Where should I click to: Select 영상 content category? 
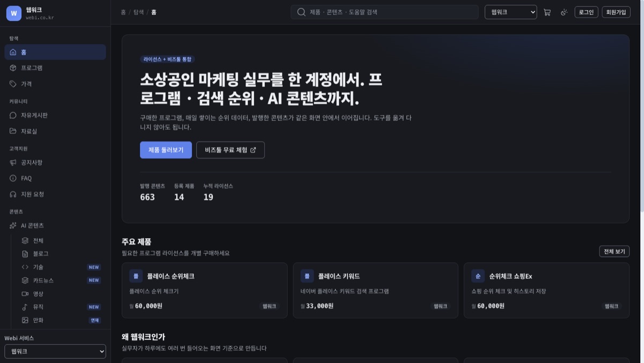click(x=61, y=294)
